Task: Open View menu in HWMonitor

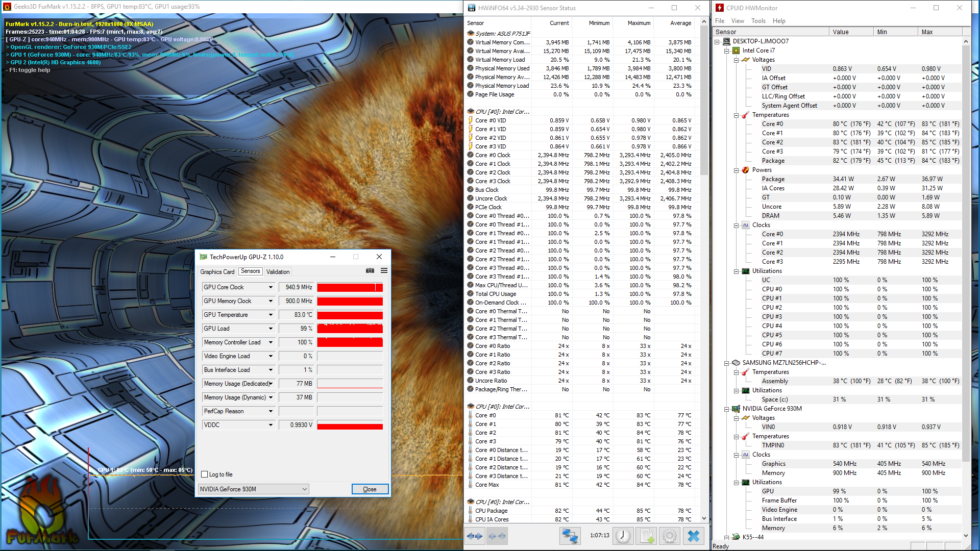Action: click(x=738, y=21)
